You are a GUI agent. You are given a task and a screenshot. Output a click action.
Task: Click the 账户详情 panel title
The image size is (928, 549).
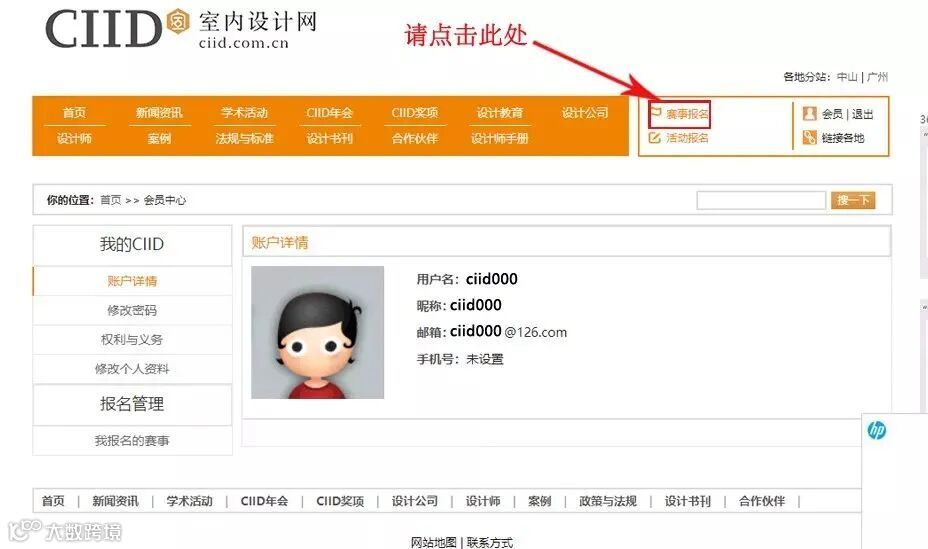280,243
